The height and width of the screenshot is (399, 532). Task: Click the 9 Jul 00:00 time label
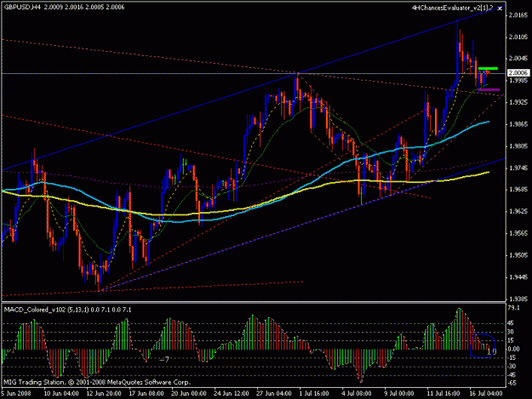pos(399,394)
